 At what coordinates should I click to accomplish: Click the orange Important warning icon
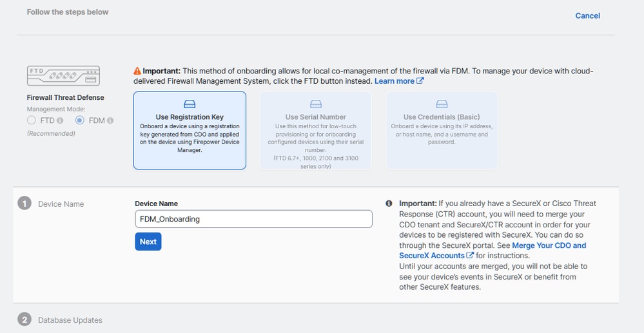pyautogui.click(x=137, y=71)
